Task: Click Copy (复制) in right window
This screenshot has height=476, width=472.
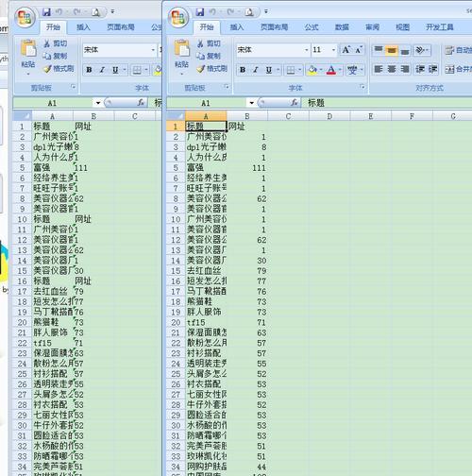Action: pos(209,56)
